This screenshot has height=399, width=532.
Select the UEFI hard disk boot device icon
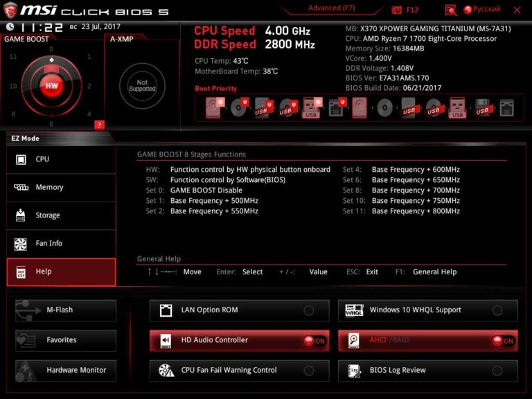click(x=215, y=108)
